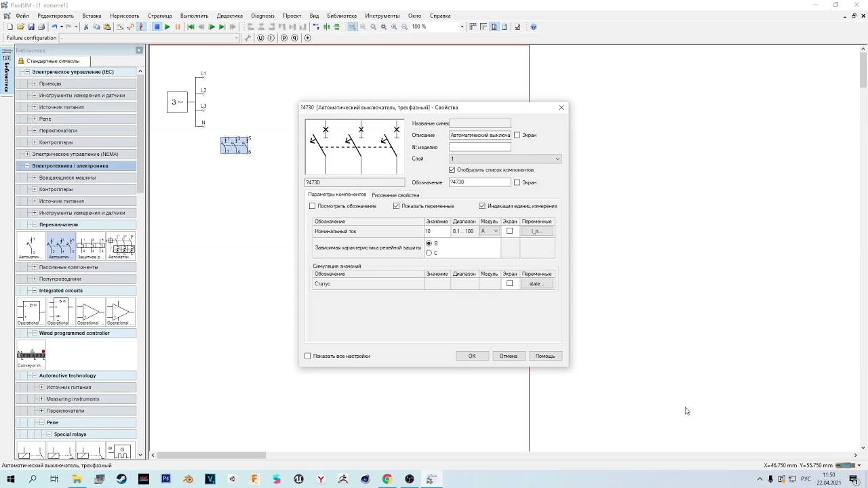Switch to the Параметры компонентов tab
The height and width of the screenshot is (488, 868).
337,195
